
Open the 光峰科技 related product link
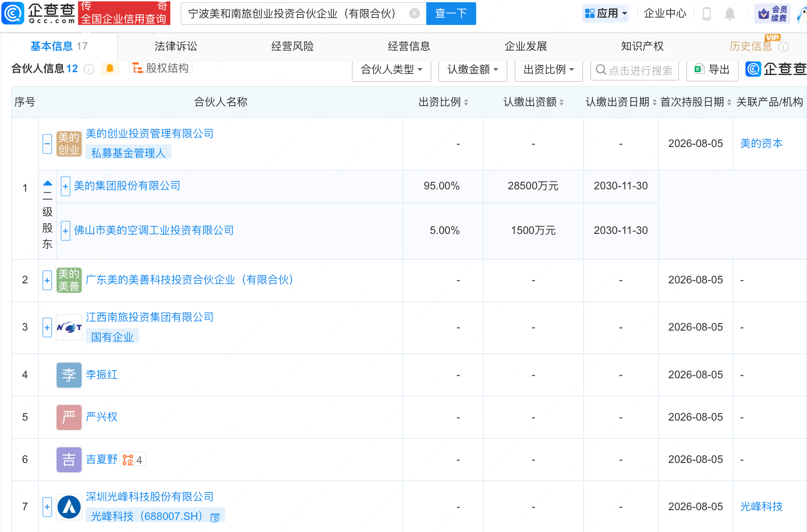(762, 507)
